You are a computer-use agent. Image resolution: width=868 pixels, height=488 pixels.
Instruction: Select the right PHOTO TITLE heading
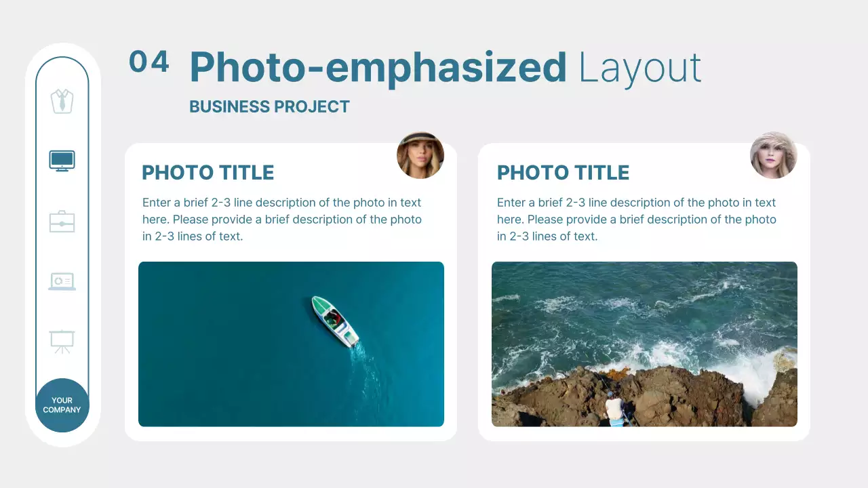(563, 173)
